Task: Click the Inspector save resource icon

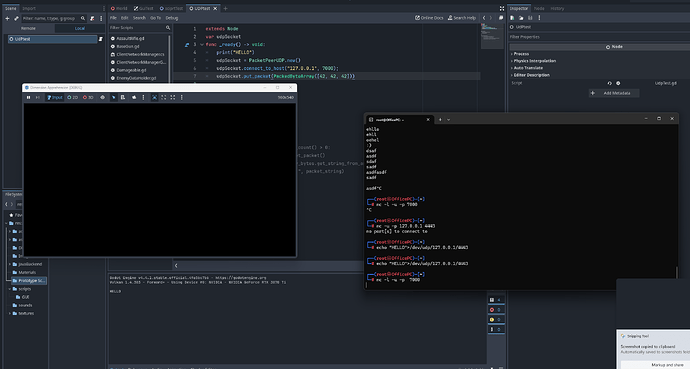Action: (530, 18)
